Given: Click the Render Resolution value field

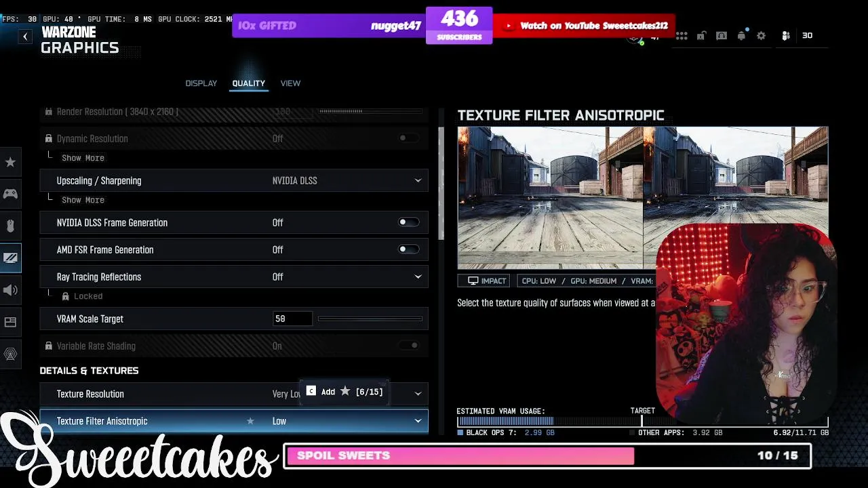Looking at the screenshot, I should coord(292,111).
